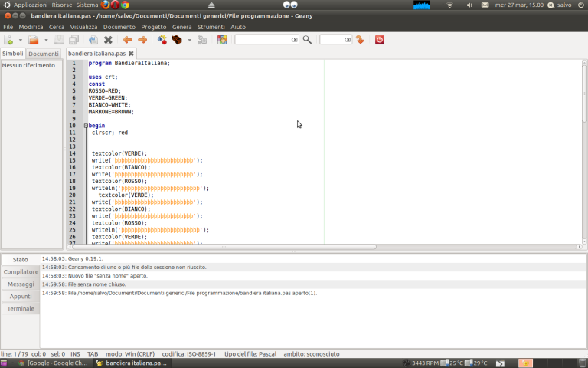Close the bandiera italiana.pas tab
This screenshot has width=588, height=368.
131,54
